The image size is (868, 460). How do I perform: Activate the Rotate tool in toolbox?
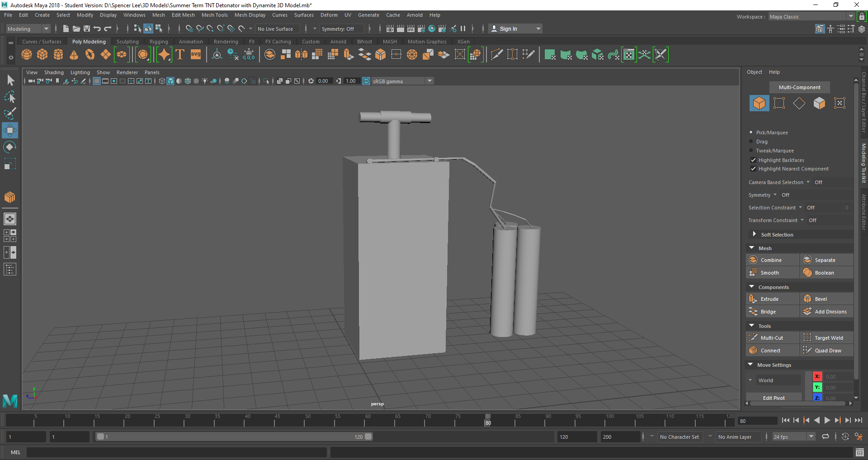coord(9,147)
